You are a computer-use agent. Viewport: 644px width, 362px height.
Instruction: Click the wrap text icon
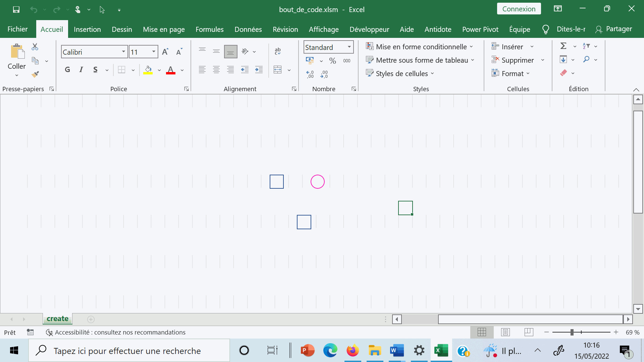pyautogui.click(x=278, y=51)
